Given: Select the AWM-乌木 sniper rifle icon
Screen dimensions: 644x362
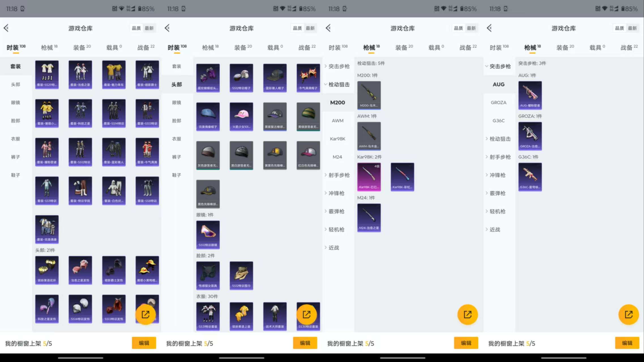Looking at the screenshot, I should (x=369, y=136).
